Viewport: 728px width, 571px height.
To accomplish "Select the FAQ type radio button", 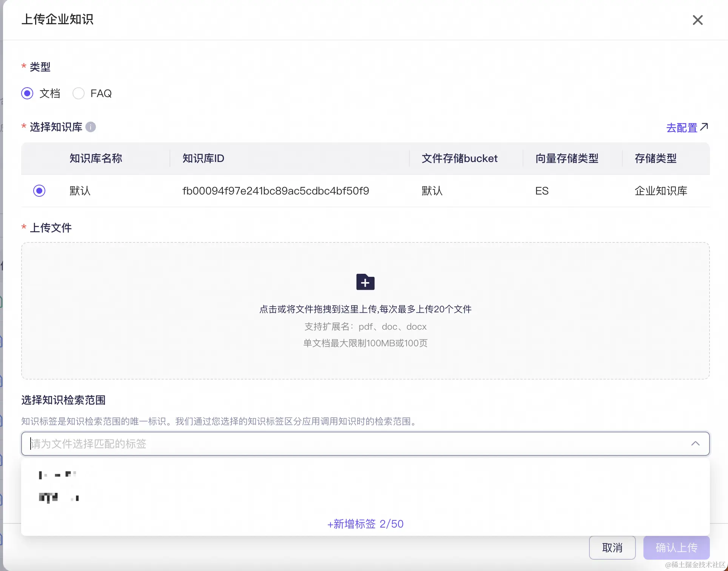I will coord(79,93).
